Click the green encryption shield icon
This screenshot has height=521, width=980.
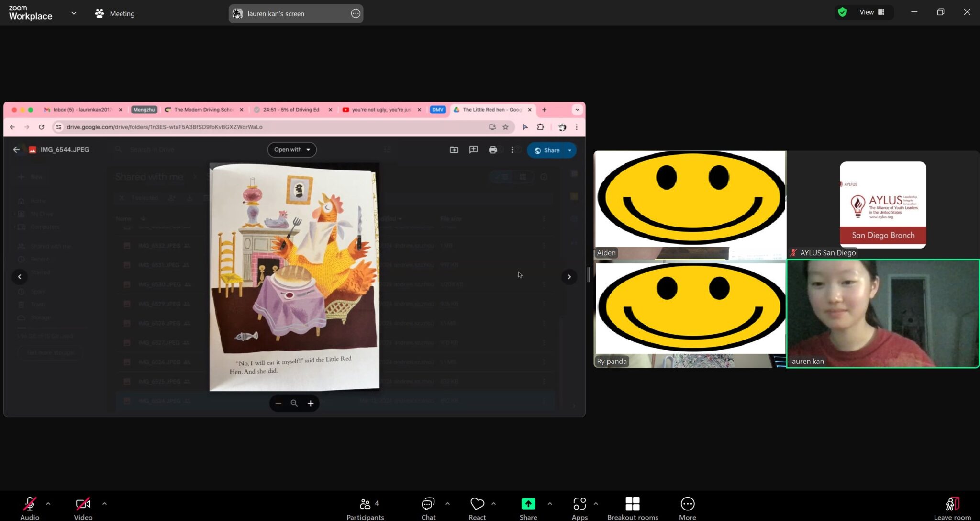[843, 12]
